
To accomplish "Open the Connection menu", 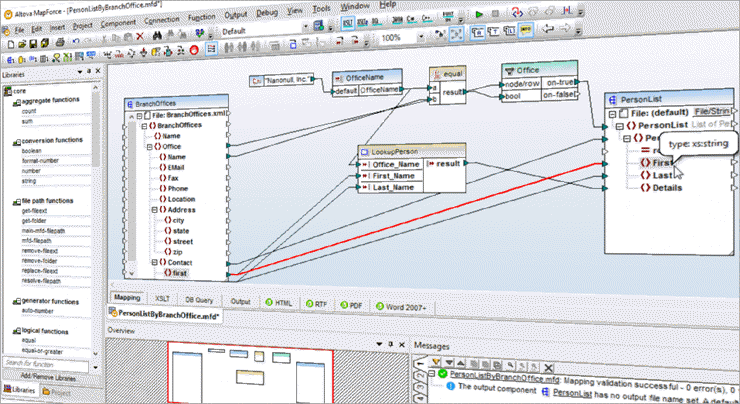I will [161, 20].
